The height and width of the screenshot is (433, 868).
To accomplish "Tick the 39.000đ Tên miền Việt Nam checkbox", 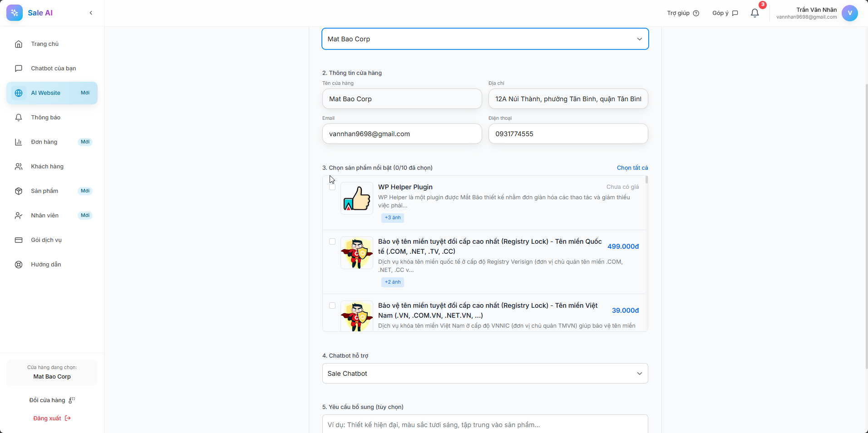I will click(332, 305).
